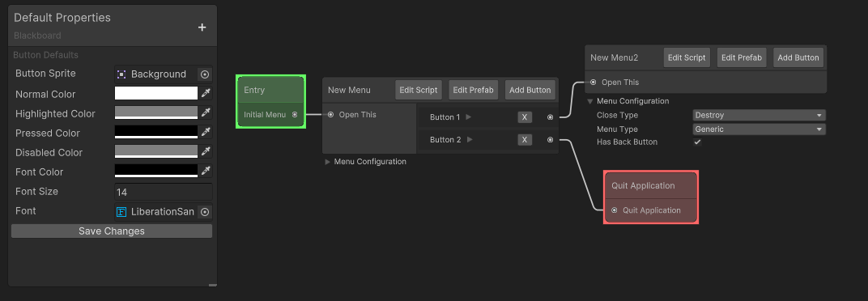Open object picker for Button Sprite
Screen dimensions: 868x301
pos(205,74)
